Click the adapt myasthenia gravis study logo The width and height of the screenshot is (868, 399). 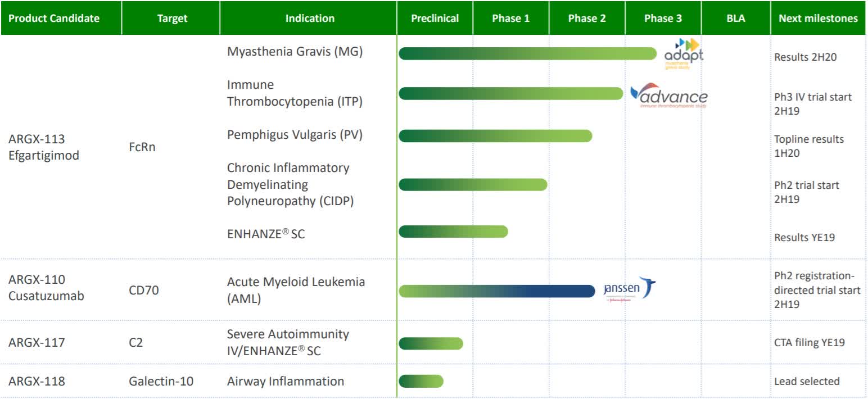683,53
